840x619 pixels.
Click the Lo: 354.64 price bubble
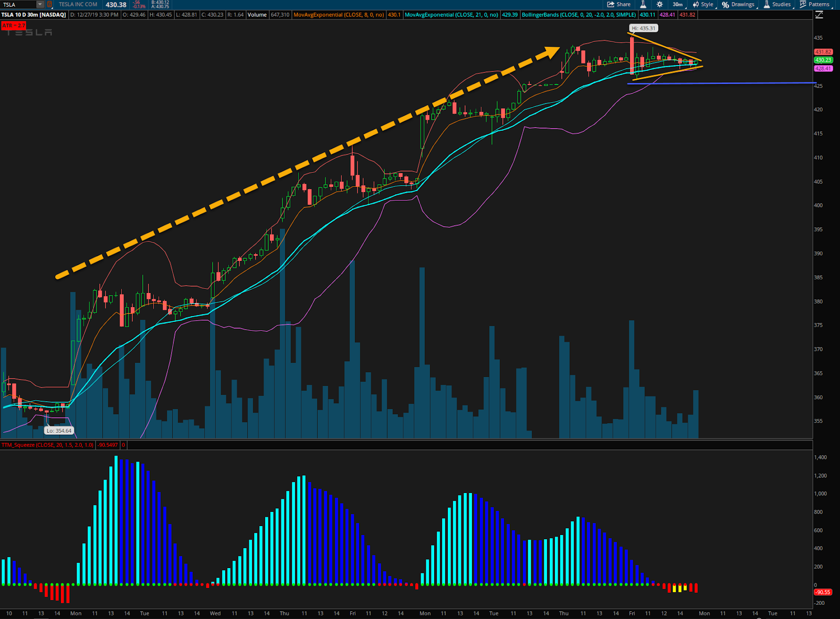click(59, 431)
